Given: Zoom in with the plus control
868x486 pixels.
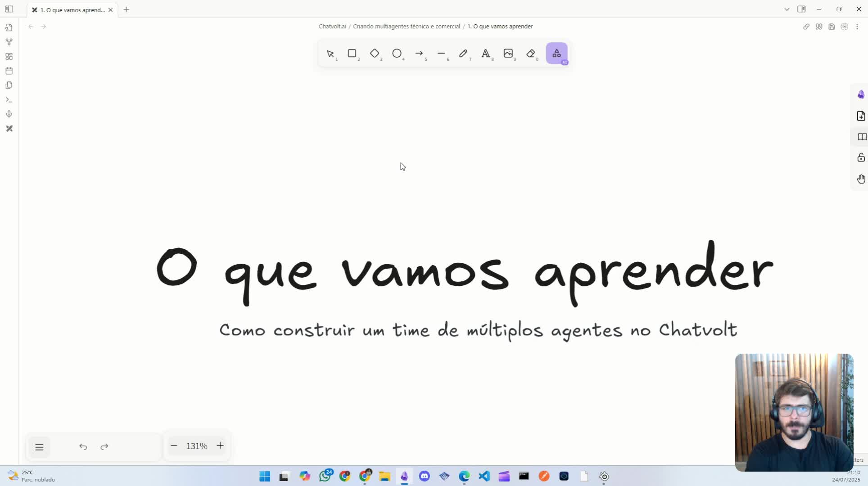Looking at the screenshot, I should click(220, 445).
